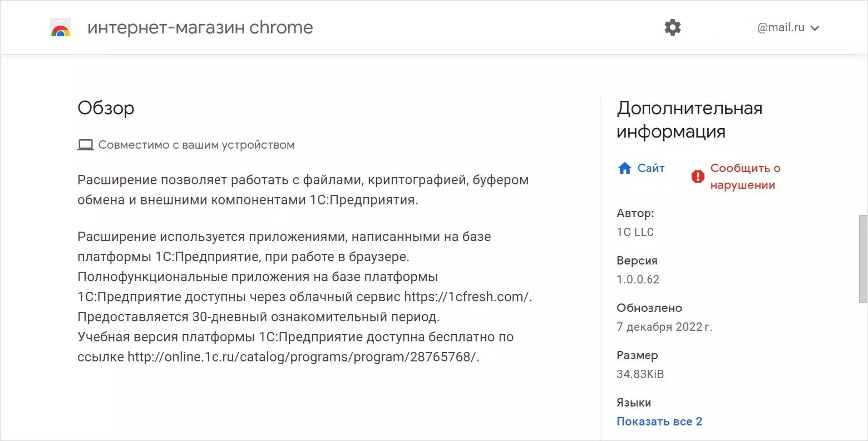868x441 pixels.
Task: Go to интернет-магазин chrome home title
Action: pyautogui.click(x=200, y=27)
